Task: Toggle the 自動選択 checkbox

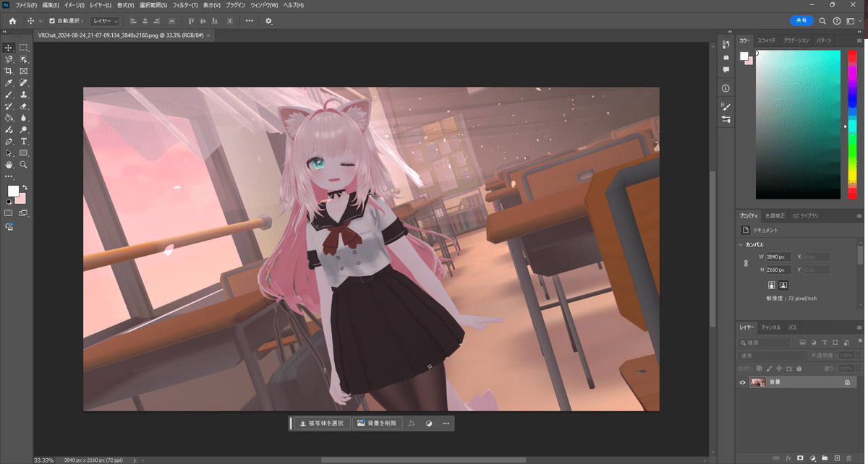Action: tap(51, 21)
